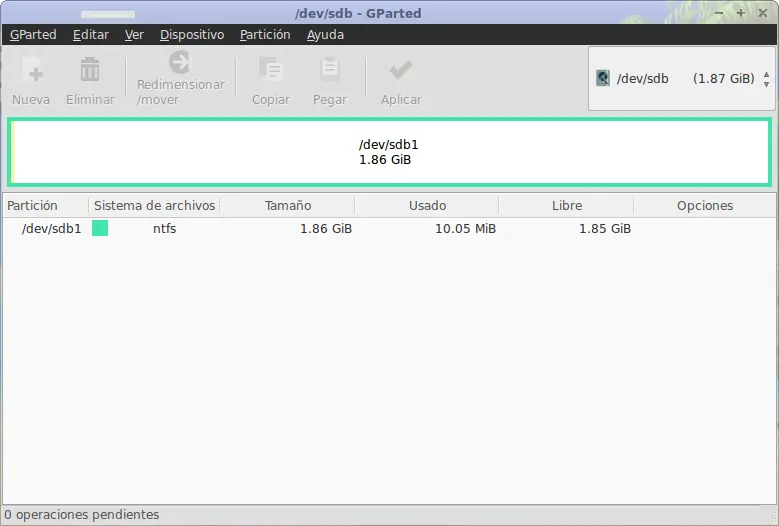Screen dimensions: 779x526
Task: Maximize the GParted window
Action: tap(741, 13)
